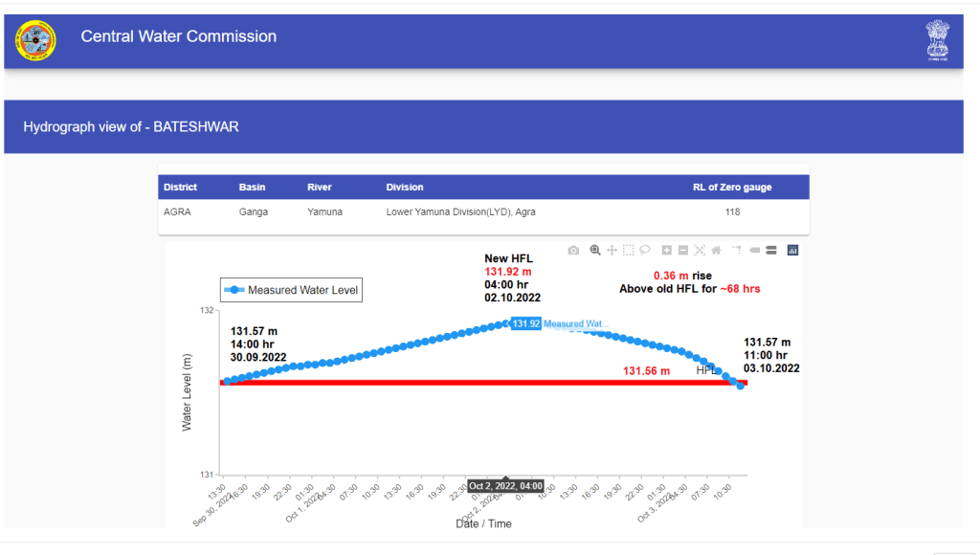Viewport: 980px width, 555px height.
Task: Select the Zoom tool in chart toolbar
Action: tap(595, 251)
